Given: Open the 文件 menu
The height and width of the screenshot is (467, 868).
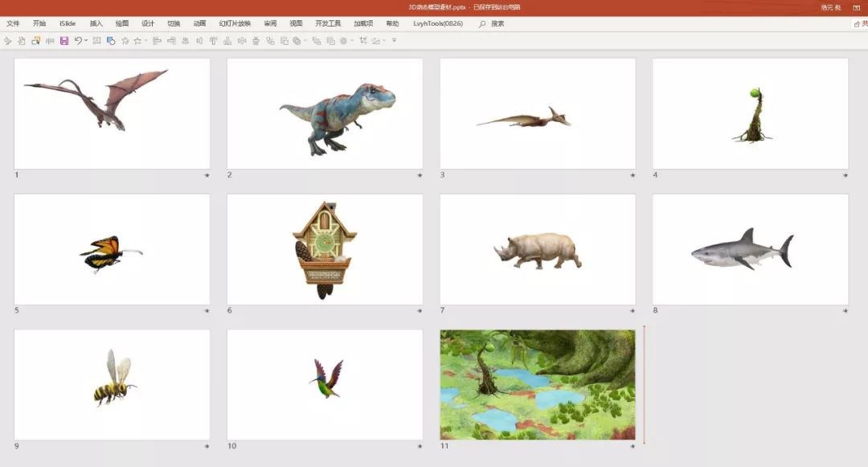Looking at the screenshot, I should point(13,24).
